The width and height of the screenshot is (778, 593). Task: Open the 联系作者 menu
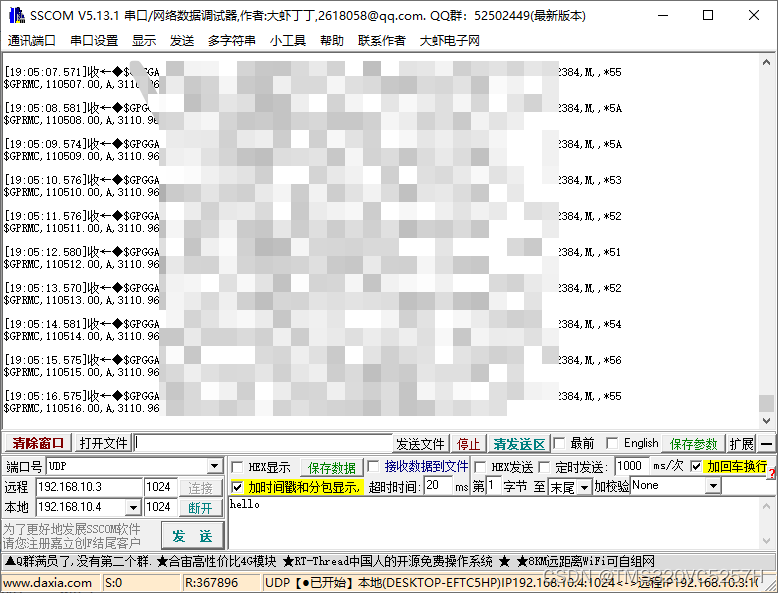click(382, 41)
